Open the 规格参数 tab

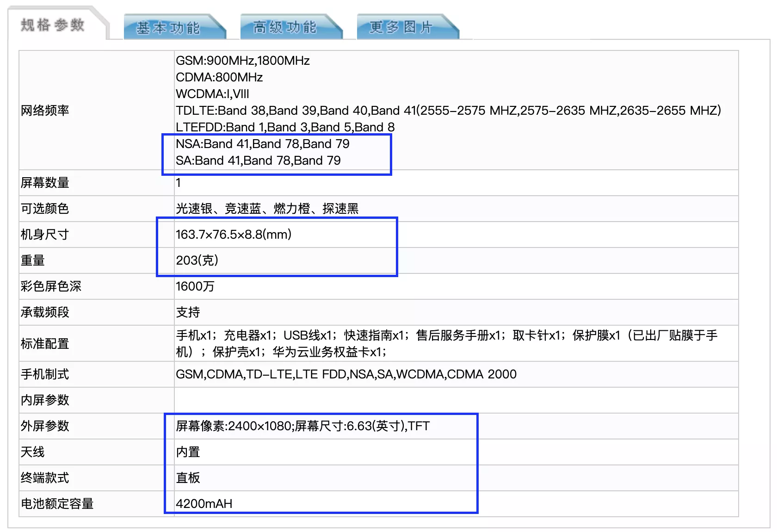(x=53, y=24)
